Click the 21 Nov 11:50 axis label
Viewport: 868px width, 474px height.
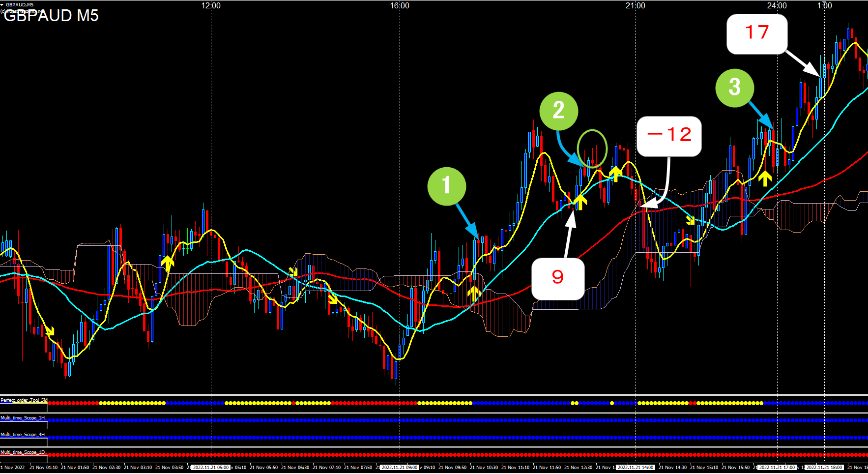point(547,468)
